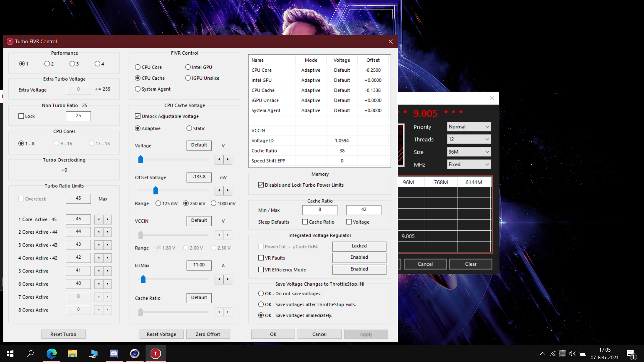Viewport: 644px width, 362px height.
Task: Enable Non Turbo Ratio Lock checkbox
Action: click(26, 116)
